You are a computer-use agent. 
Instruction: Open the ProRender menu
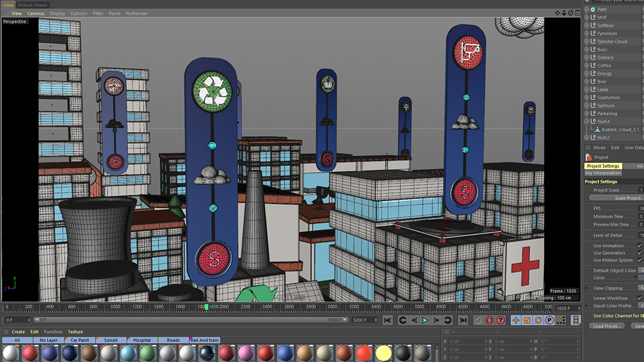136,14
